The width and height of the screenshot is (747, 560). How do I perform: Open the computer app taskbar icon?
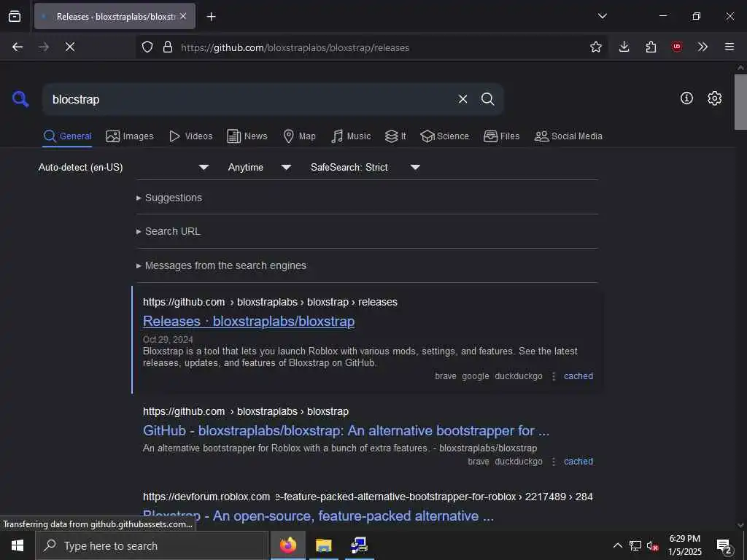(x=359, y=545)
